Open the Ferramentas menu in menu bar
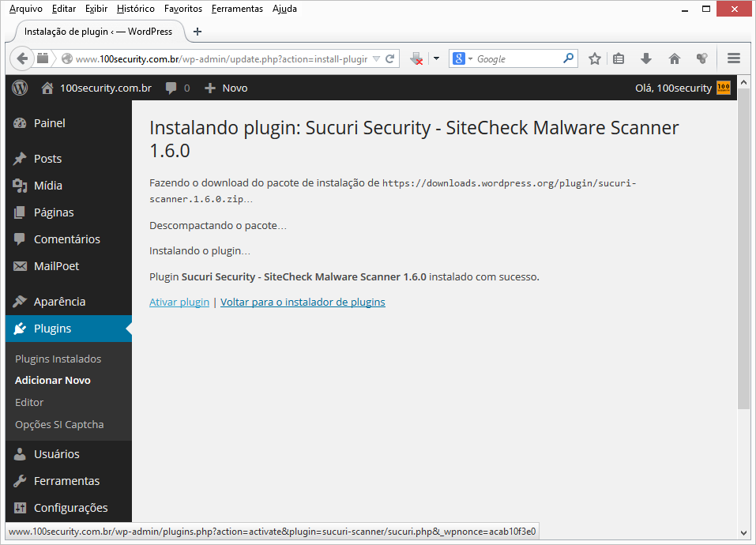The image size is (756, 545). (x=237, y=9)
